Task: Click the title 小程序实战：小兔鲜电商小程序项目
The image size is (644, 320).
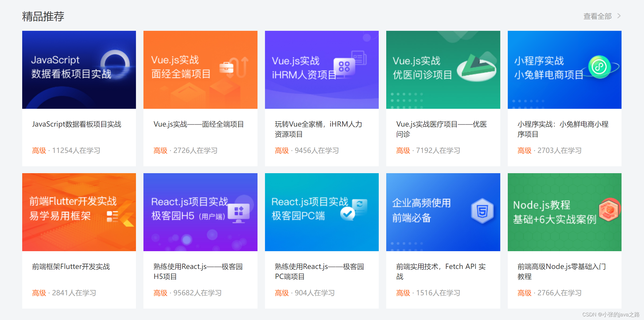Action: [x=563, y=129]
